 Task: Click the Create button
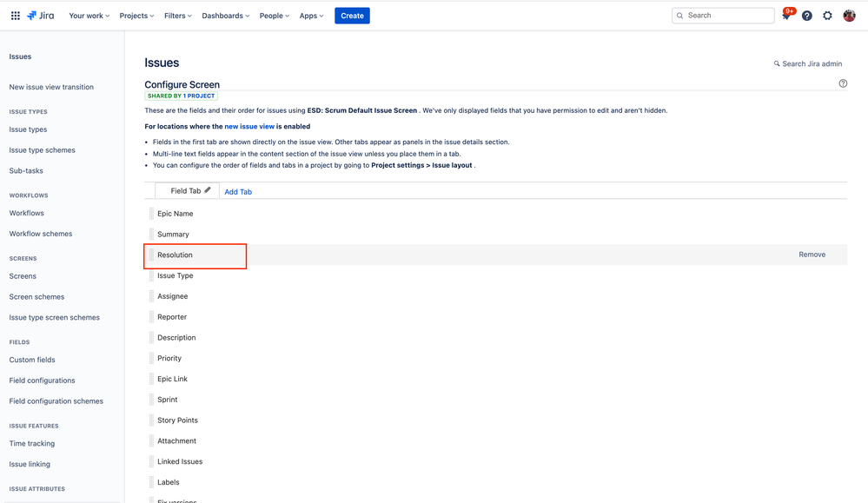352,16
